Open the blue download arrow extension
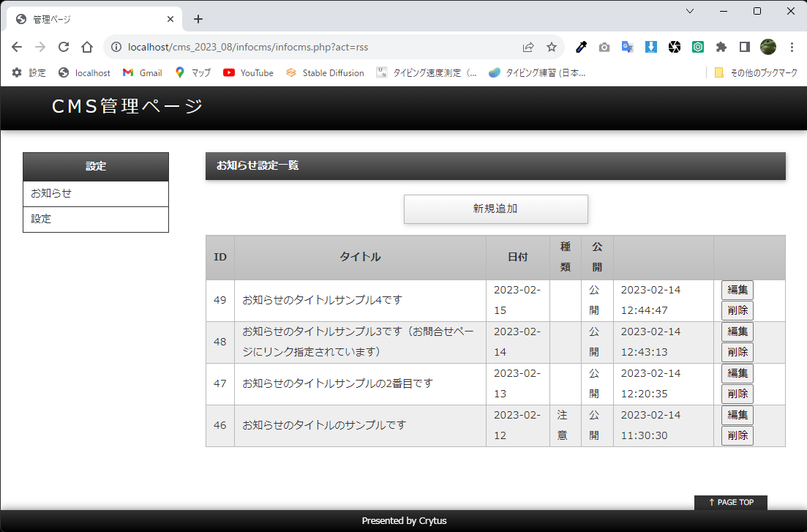Screen dimensions: 807x532 (651, 47)
